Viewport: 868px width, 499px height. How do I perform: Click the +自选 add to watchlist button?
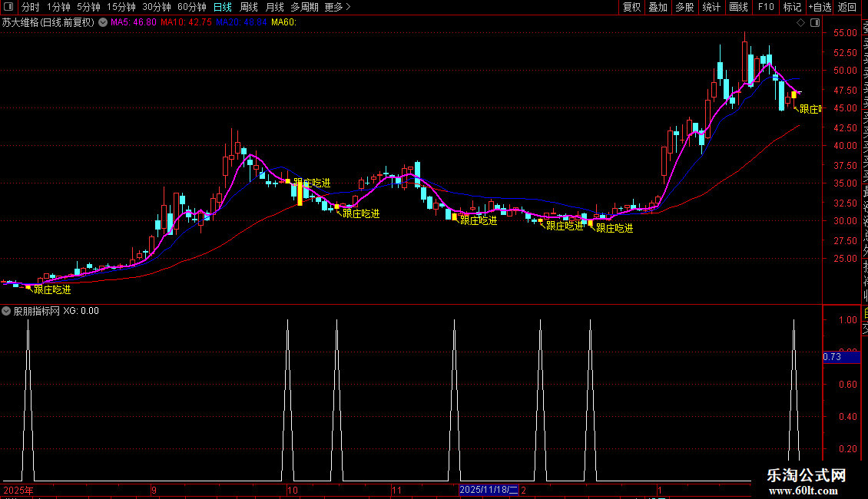[x=820, y=7]
